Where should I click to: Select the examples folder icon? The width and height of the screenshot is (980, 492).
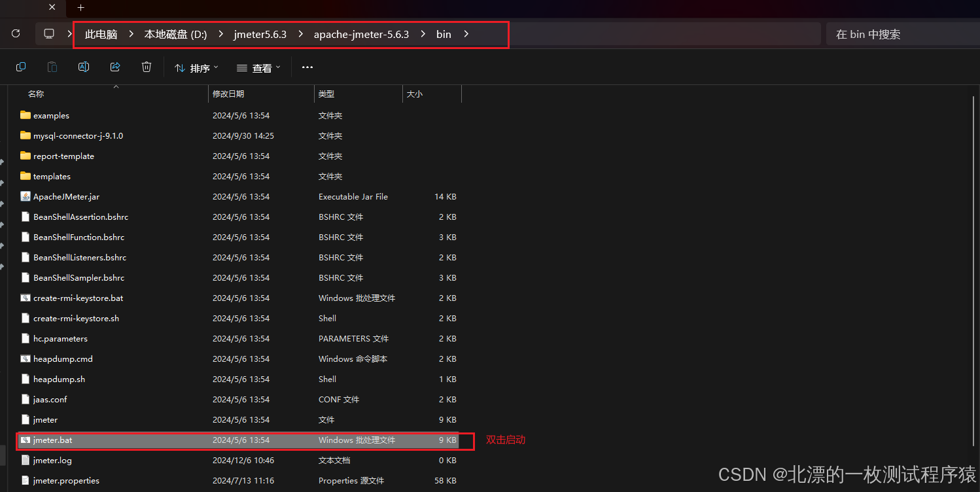pyautogui.click(x=26, y=115)
